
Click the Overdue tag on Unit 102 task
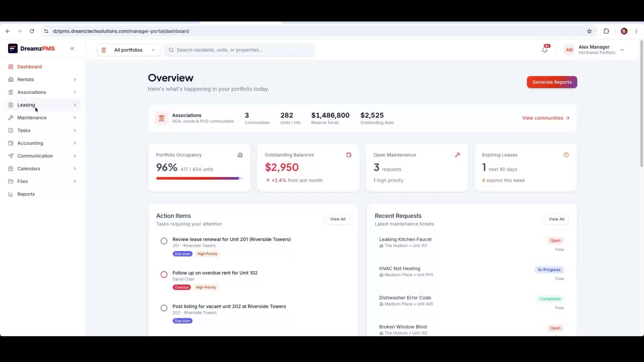(182, 287)
